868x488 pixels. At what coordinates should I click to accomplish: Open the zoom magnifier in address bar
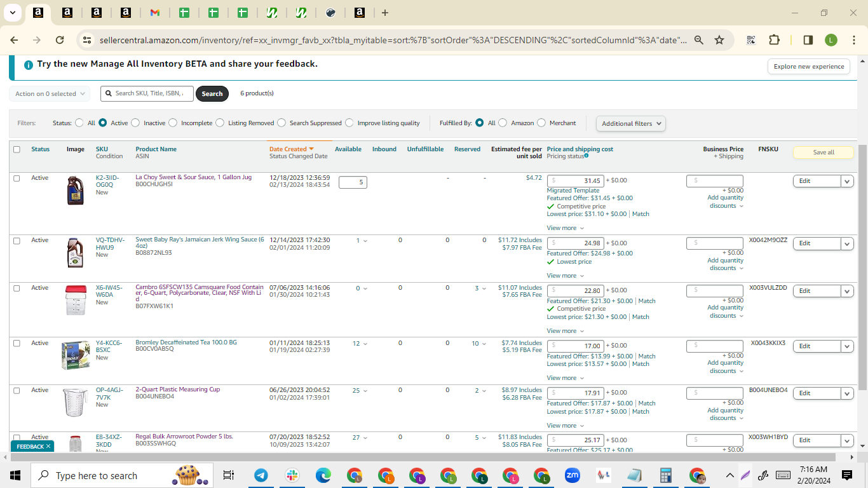coord(698,40)
